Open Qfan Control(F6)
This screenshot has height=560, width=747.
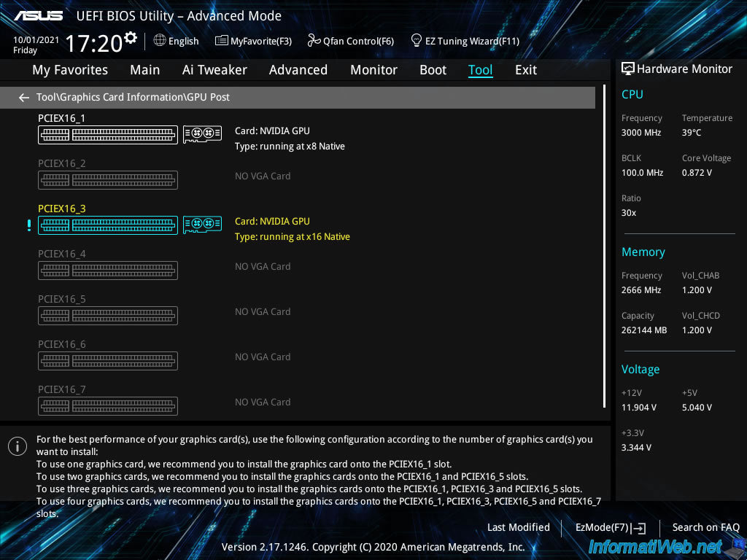pos(351,41)
